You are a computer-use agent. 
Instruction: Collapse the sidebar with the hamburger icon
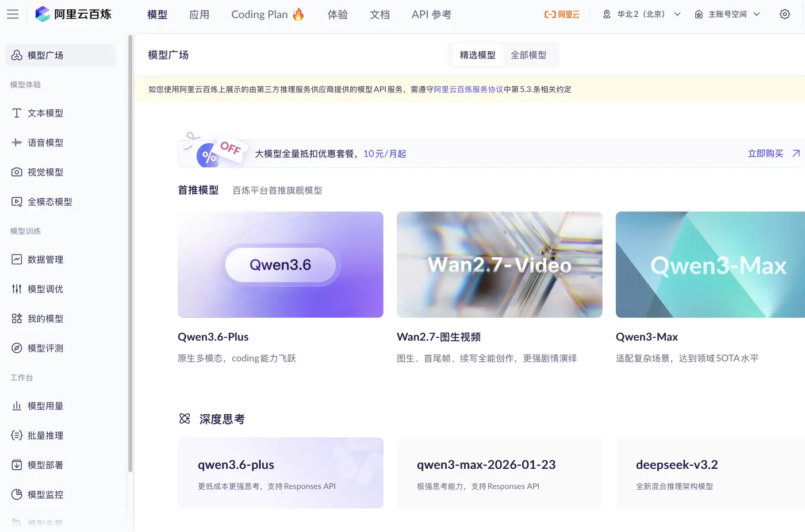click(x=12, y=14)
